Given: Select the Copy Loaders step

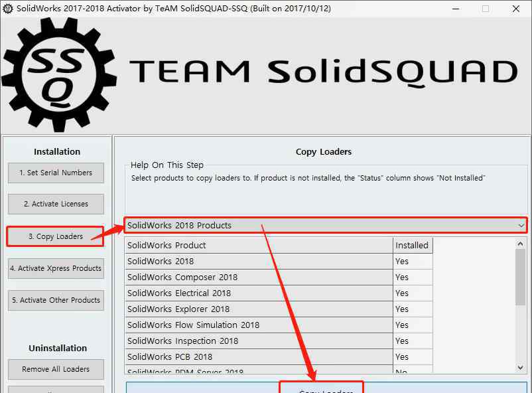Looking at the screenshot, I should pos(55,236).
